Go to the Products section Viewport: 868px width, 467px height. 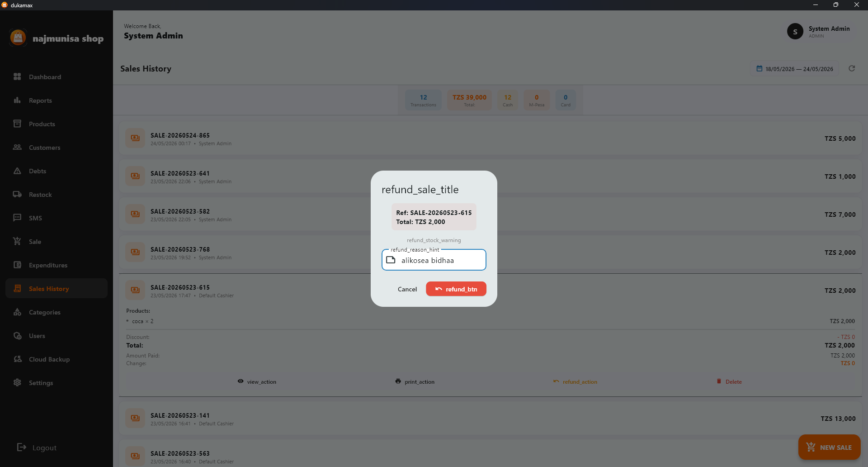point(57,124)
